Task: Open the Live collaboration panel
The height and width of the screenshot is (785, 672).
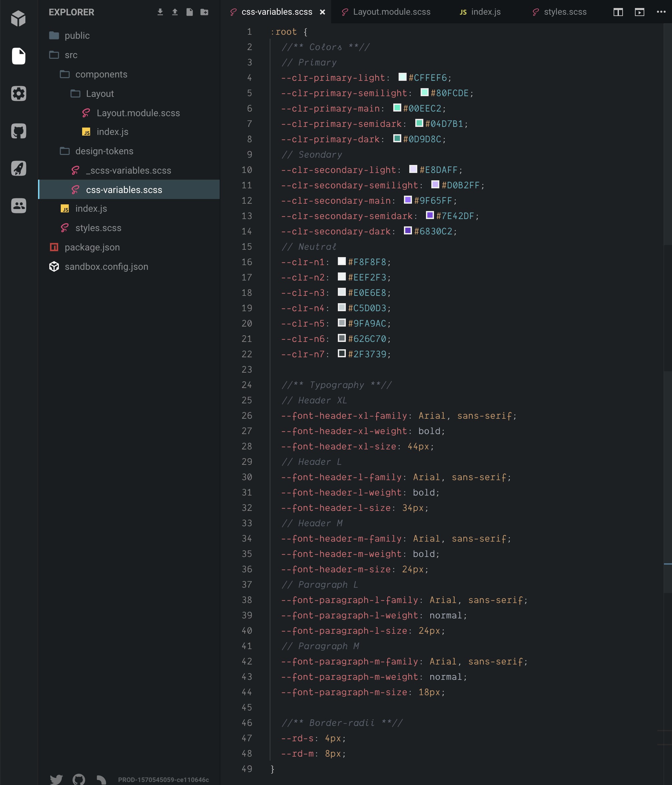Action: click(19, 206)
